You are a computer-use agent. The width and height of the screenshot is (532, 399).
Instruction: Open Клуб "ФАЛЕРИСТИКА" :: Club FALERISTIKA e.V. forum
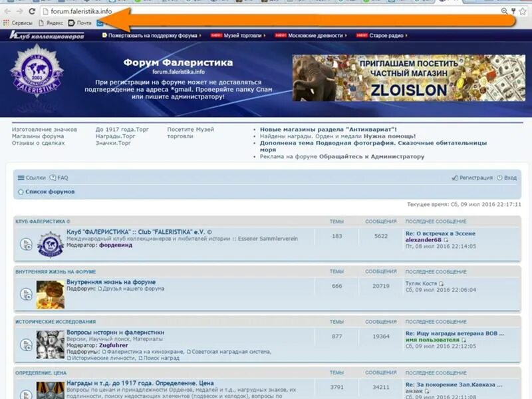coord(139,232)
